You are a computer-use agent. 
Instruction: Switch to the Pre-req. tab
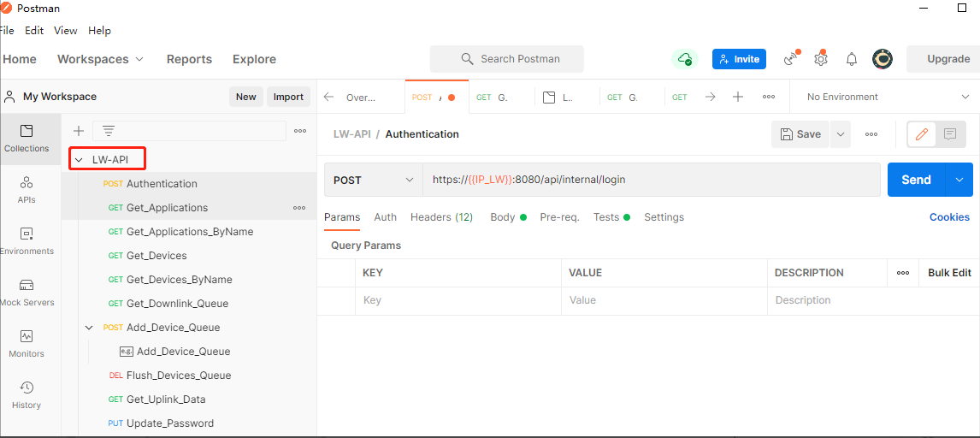coord(559,217)
